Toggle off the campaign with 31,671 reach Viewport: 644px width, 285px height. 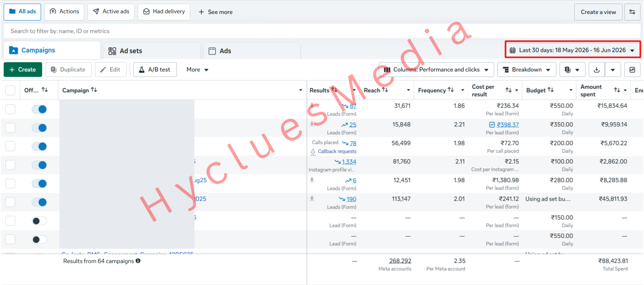tap(39, 109)
